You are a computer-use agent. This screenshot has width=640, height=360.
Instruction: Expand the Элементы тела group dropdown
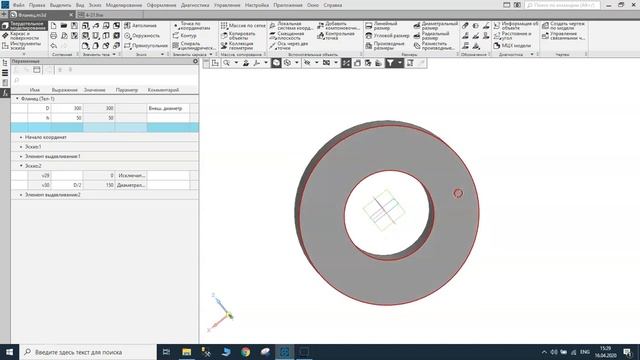click(x=114, y=54)
